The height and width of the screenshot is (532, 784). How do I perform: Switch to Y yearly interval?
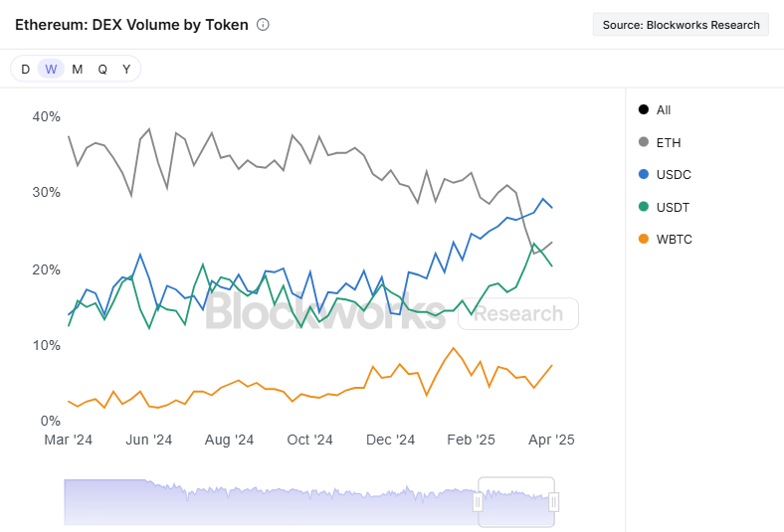click(x=126, y=69)
